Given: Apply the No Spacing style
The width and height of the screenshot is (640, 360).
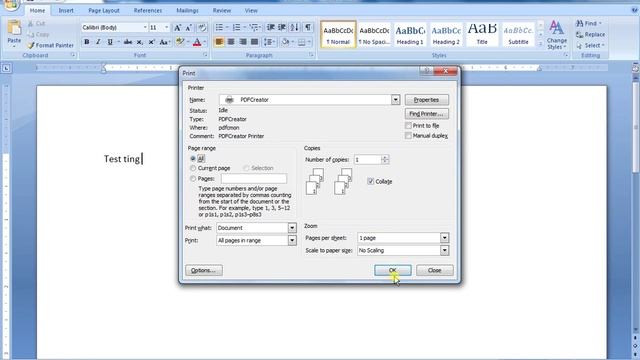Looking at the screenshot, I should (374, 34).
